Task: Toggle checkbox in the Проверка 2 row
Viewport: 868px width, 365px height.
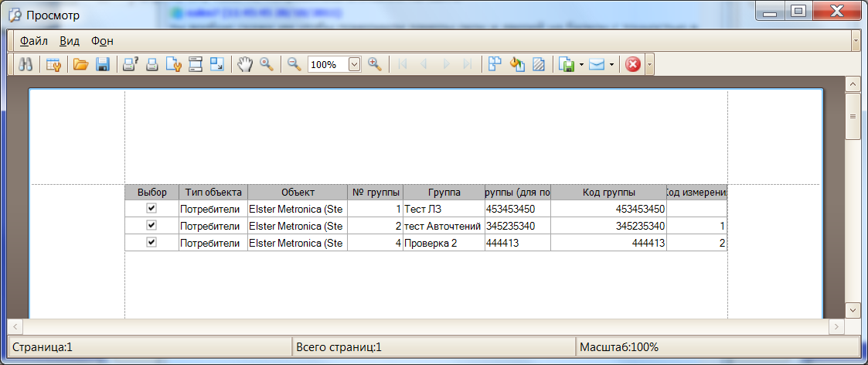Action: (151, 242)
